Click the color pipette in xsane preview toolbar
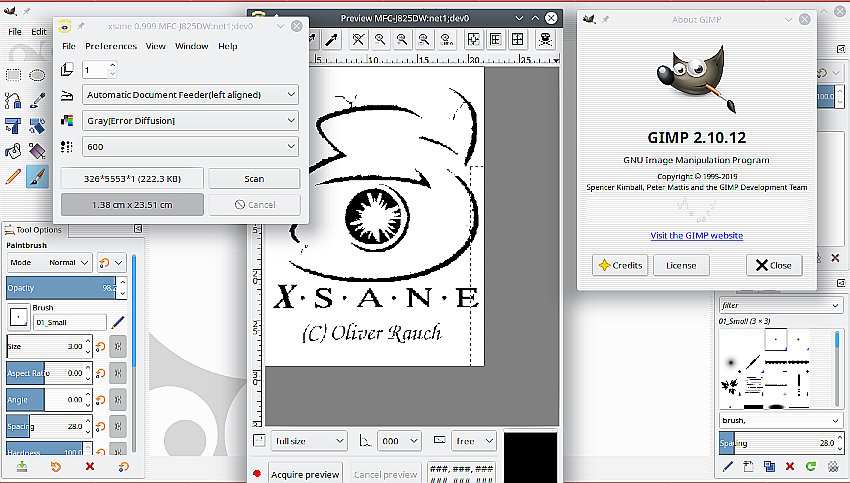Image resolution: width=850 pixels, height=483 pixels. 331,40
